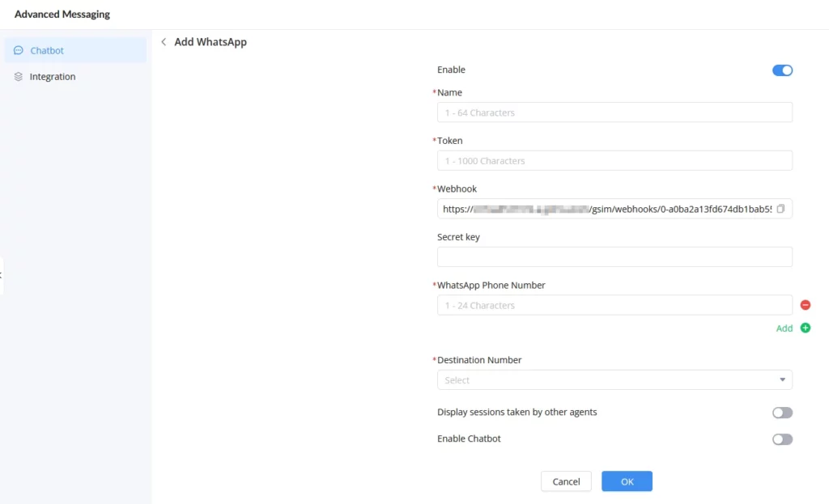Turn off the Enable switch

[x=783, y=70]
